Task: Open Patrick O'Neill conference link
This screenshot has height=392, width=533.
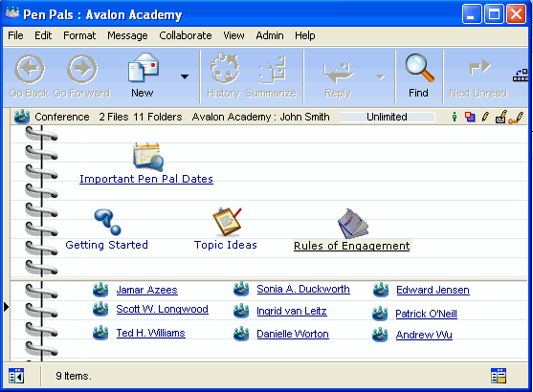Action: click(426, 314)
